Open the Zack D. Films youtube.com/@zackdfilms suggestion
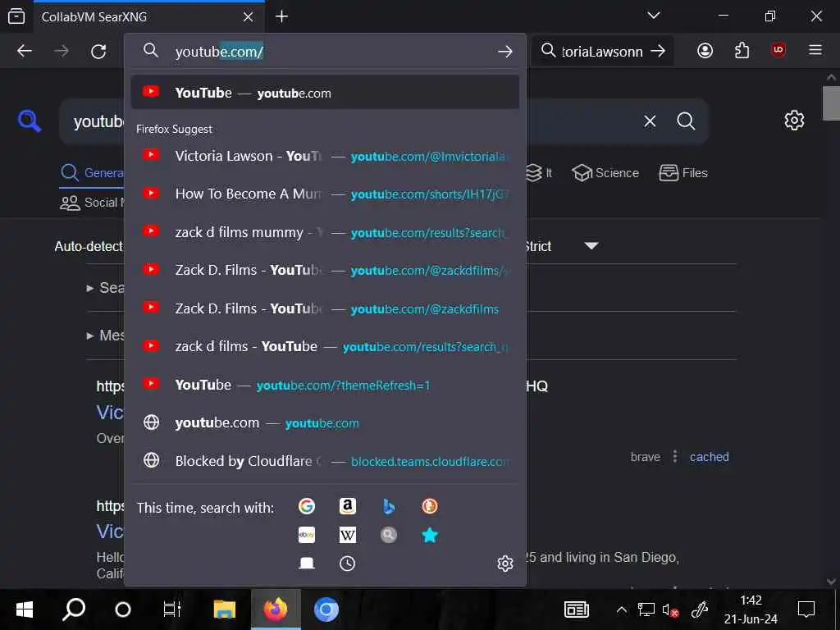The width and height of the screenshot is (840, 630). [x=325, y=308]
